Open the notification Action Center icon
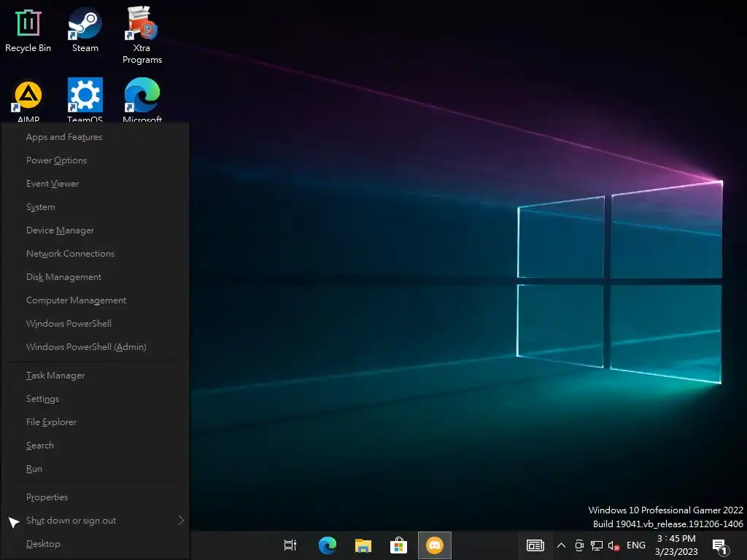This screenshot has height=560, width=747. pos(720,546)
